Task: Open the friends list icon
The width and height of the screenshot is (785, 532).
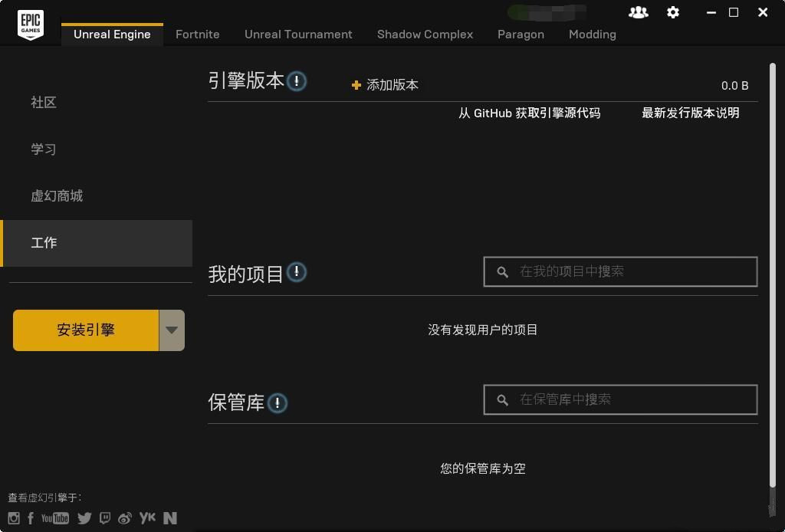Action: pyautogui.click(x=639, y=12)
